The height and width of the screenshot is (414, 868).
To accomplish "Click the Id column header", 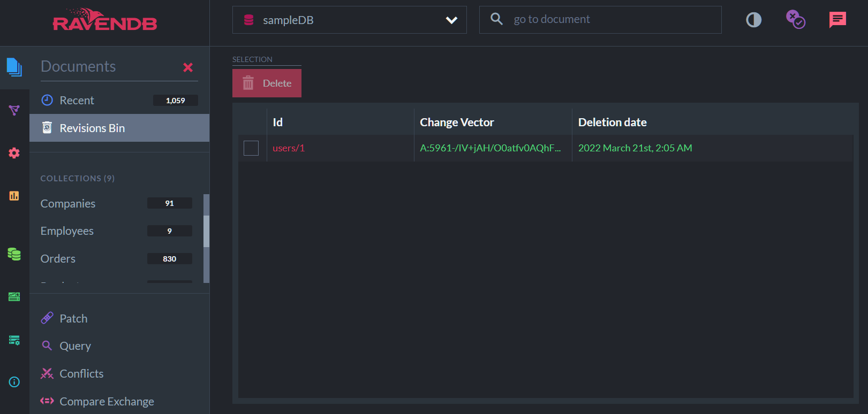I will click(278, 122).
